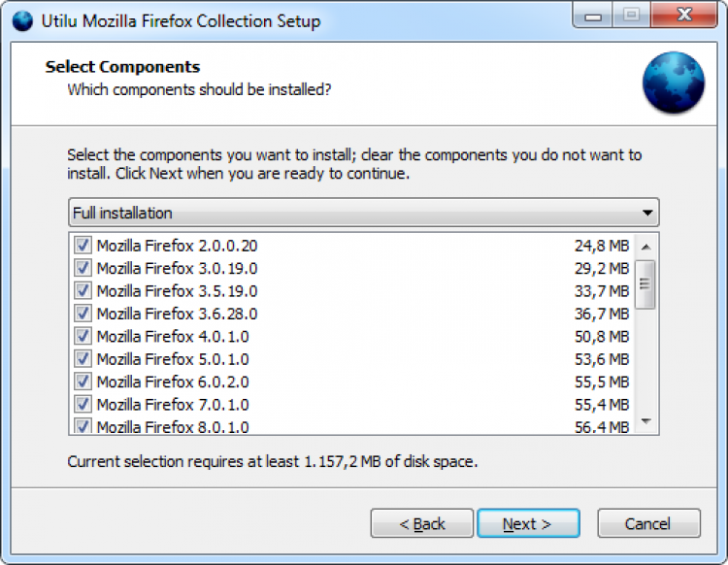Uncheck Mozilla Firefox 2.0.0.20 component

pos(83,246)
